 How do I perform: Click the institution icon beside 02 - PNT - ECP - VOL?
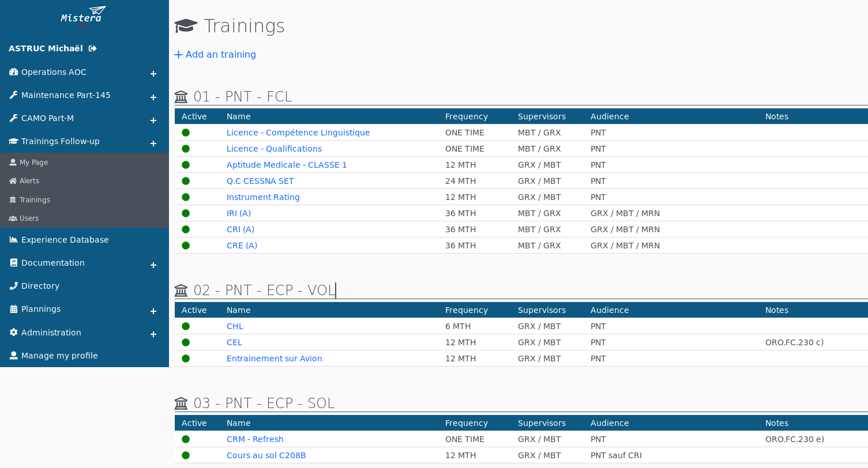pyautogui.click(x=181, y=290)
